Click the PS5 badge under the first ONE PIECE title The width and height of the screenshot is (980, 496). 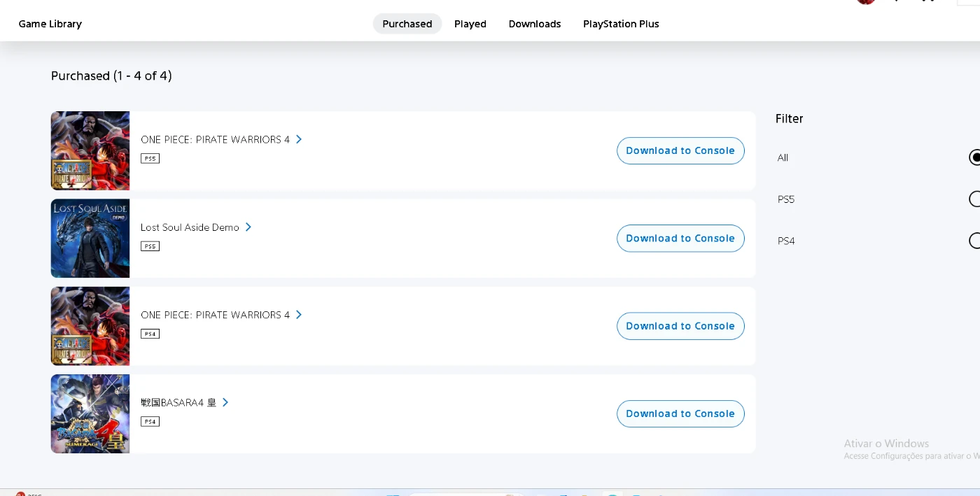(x=150, y=159)
